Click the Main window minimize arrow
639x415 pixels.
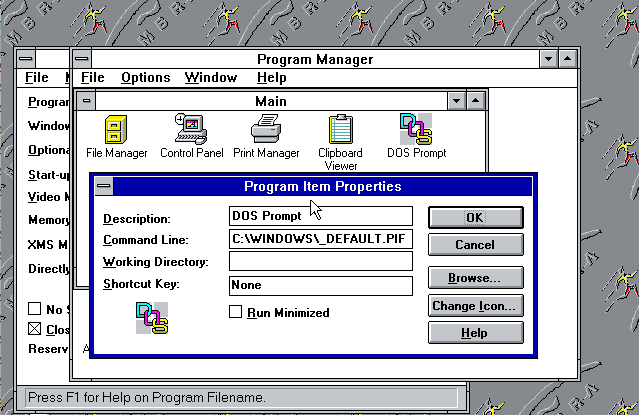pyautogui.click(x=457, y=101)
